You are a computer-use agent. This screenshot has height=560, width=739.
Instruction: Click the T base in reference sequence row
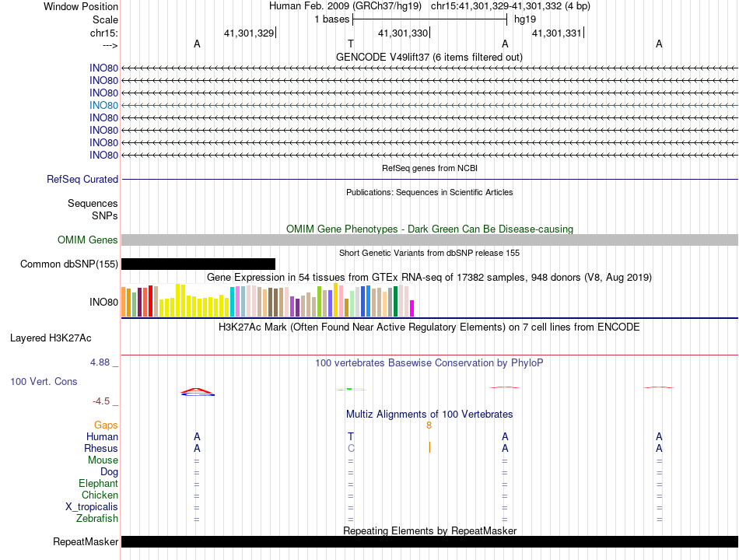(351, 44)
